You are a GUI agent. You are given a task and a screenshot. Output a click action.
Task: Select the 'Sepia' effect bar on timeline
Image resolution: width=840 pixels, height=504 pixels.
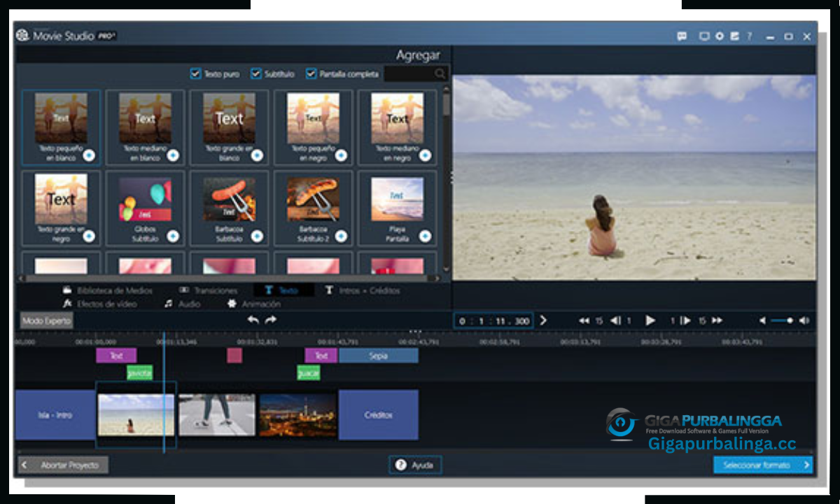click(379, 356)
